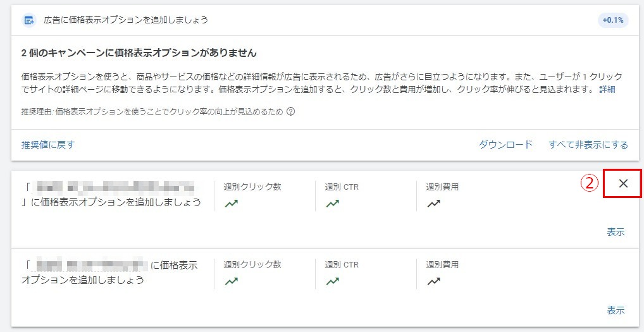Image resolution: width=644 pixels, height=332 pixels.
Task: Click first row's 週別 CTR trend arrow icon
Action: coord(333,203)
